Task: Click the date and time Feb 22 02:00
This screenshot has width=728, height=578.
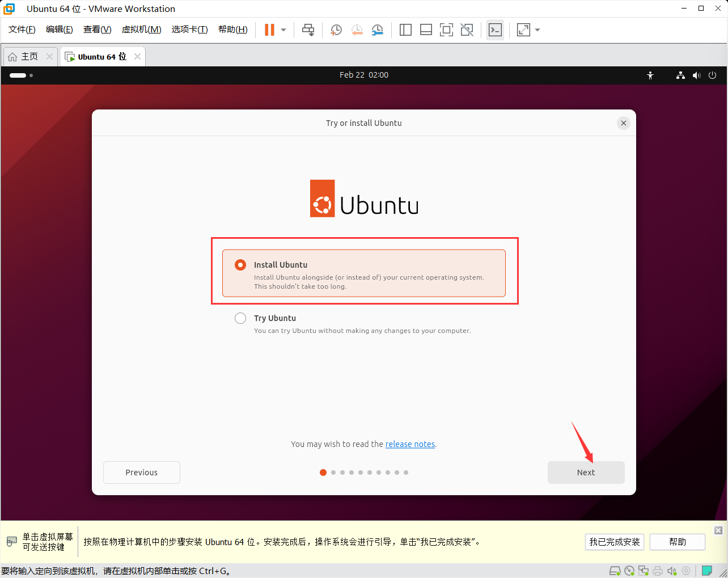Action: [x=364, y=75]
